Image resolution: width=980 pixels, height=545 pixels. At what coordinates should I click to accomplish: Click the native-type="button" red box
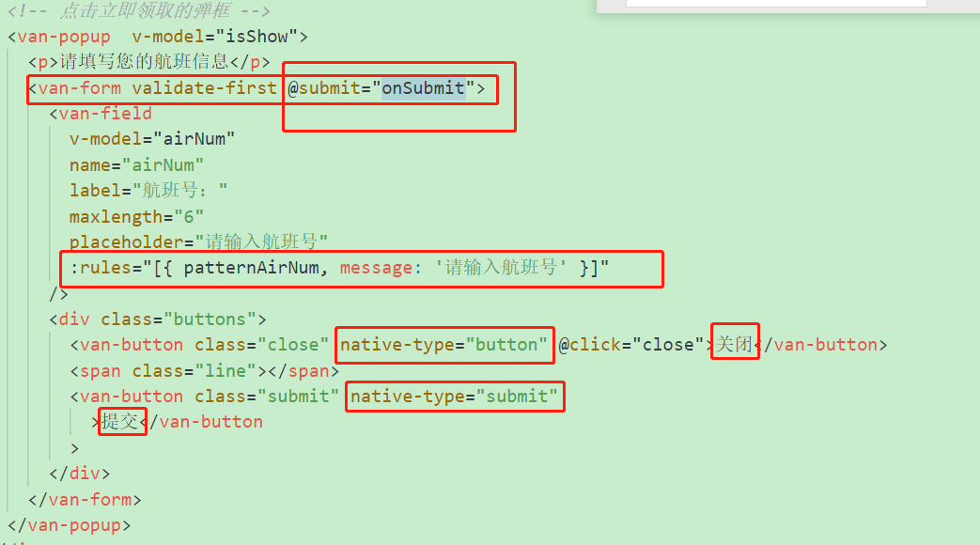pyautogui.click(x=444, y=344)
